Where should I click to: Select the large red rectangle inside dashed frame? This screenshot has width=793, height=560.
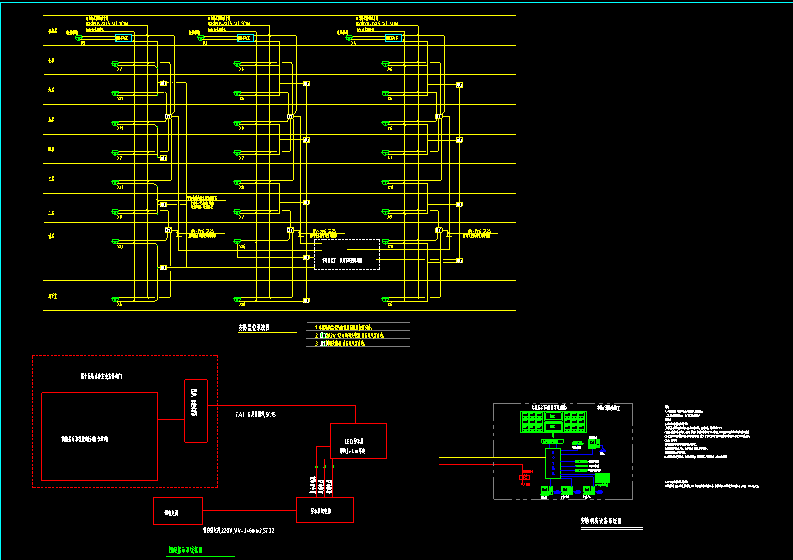point(99,436)
